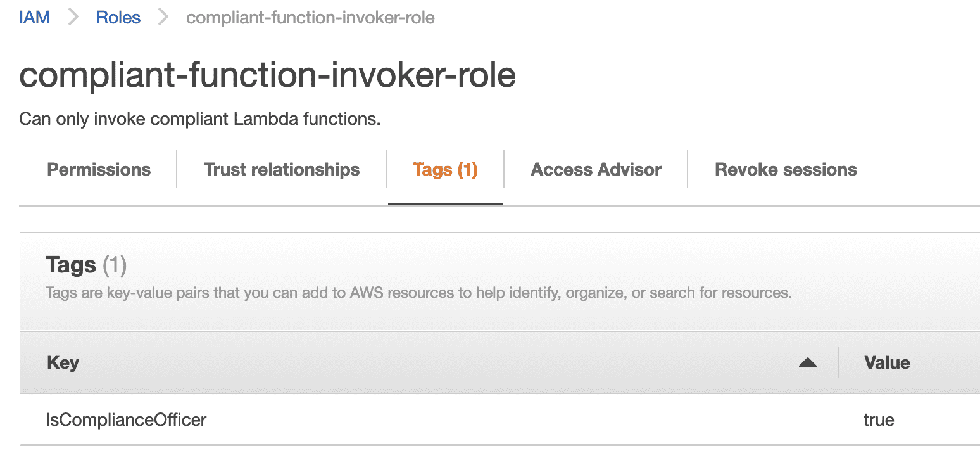Image resolution: width=980 pixels, height=460 pixels.
Task: Select compliant-function-invoker-role breadcrumb text
Action: pos(310,18)
